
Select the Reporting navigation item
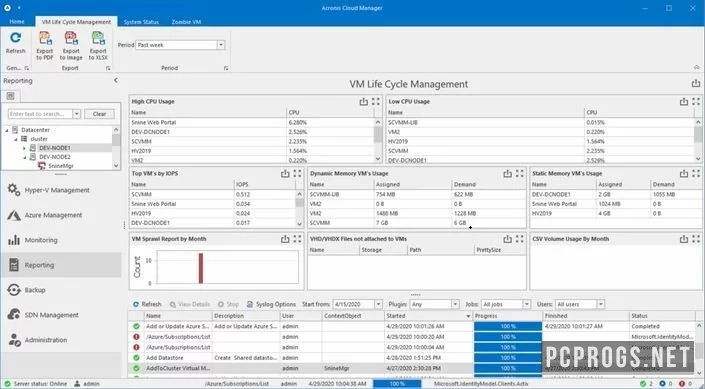tap(61, 265)
